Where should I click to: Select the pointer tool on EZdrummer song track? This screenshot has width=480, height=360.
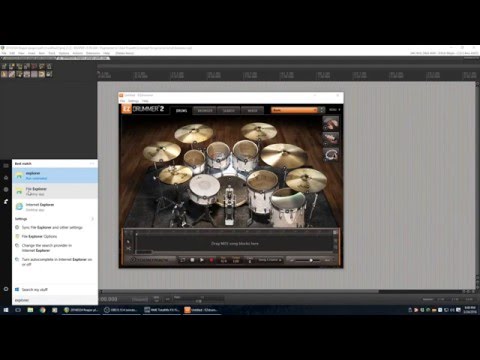tap(128, 241)
